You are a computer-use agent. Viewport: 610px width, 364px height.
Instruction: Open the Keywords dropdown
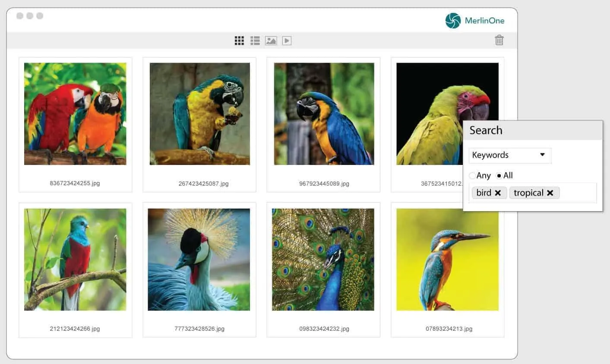[x=510, y=155]
